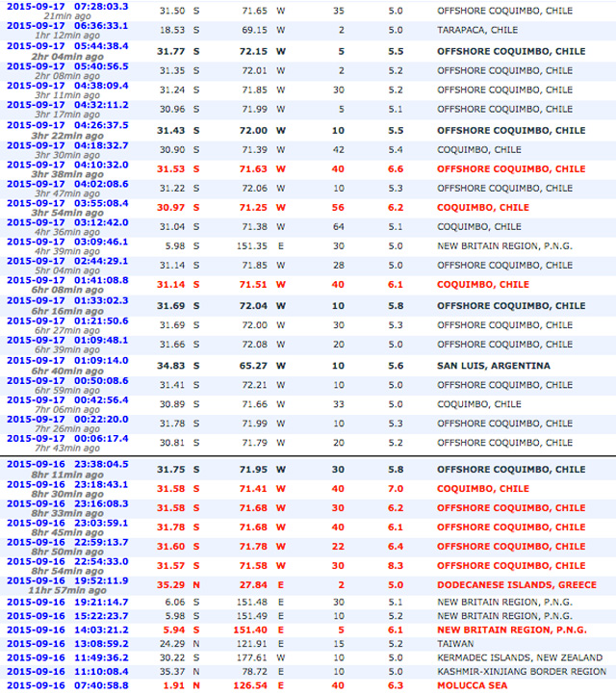Open the 2015-09-17 01:33:02.3 event link
Screen dimensions: 616x694
point(67,300)
